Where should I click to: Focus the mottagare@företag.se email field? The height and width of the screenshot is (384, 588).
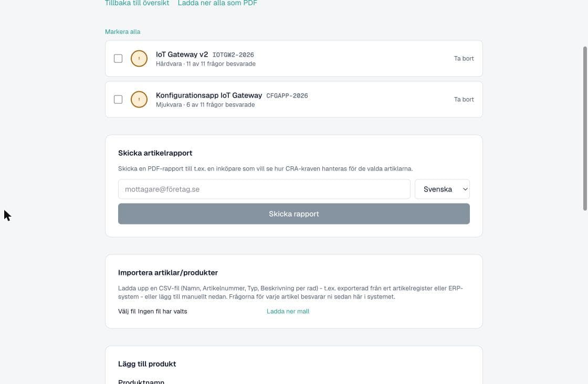(x=264, y=189)
